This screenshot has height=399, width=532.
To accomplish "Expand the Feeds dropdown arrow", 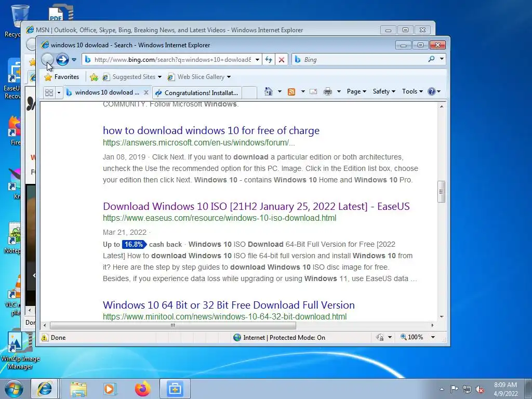I will [303, 91].
